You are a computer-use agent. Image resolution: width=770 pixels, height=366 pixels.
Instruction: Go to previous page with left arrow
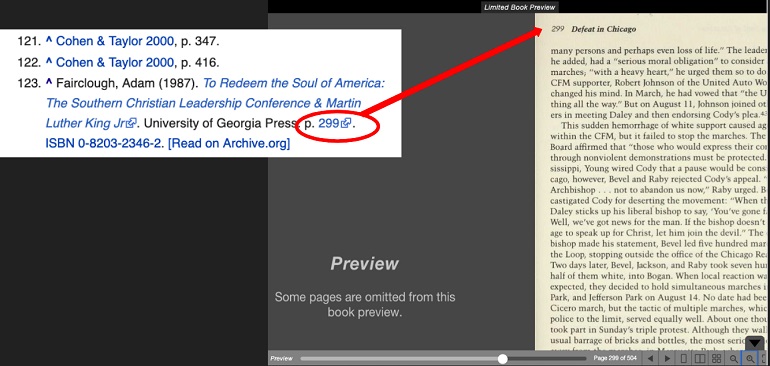click(x=651, y=359)
